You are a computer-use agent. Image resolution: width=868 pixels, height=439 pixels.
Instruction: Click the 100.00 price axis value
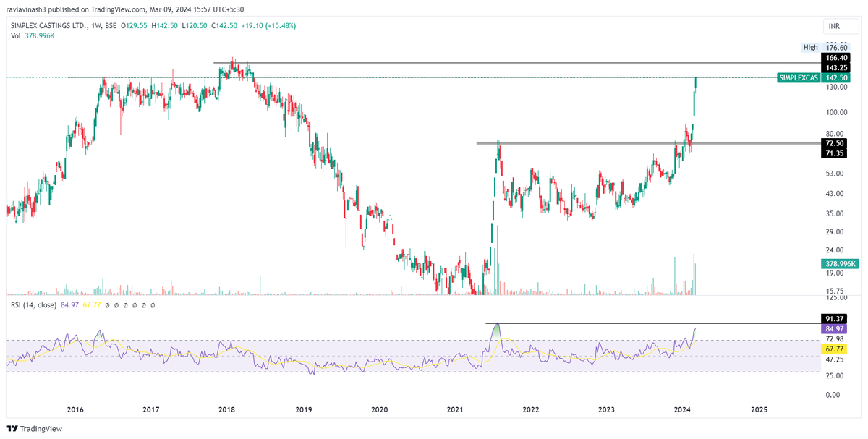(x=836, y=113)
